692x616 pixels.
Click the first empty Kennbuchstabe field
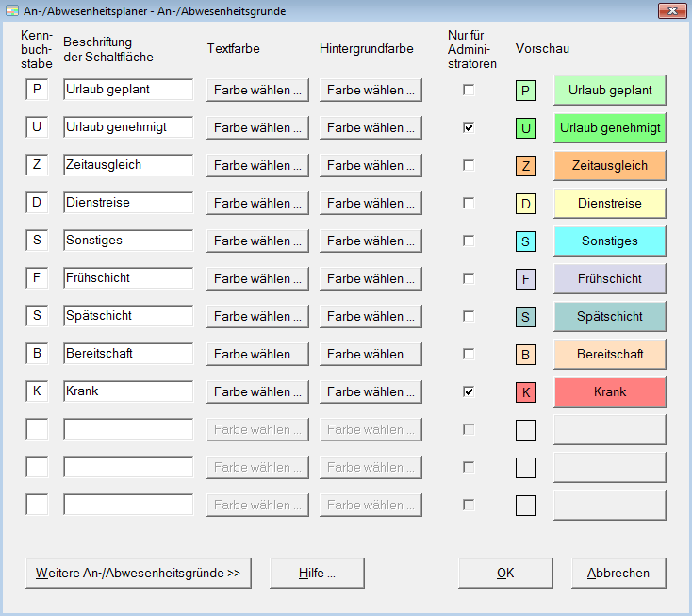pyautogui.click(x=37, y=429)
